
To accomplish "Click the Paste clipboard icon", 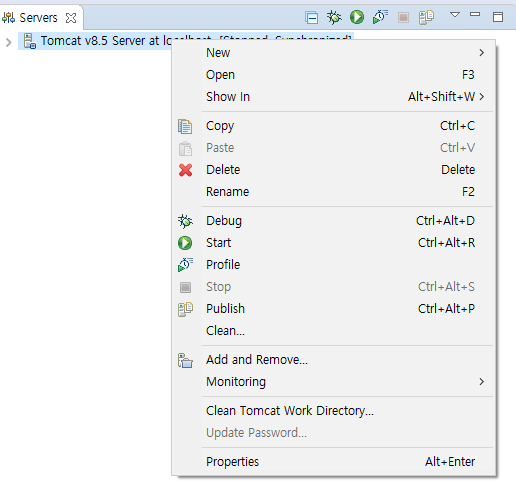I will click(185, 149).
